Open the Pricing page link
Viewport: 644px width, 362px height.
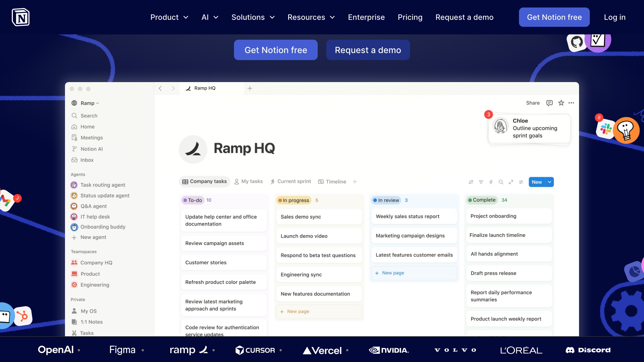pyautogui.click(x=410, y=17)
